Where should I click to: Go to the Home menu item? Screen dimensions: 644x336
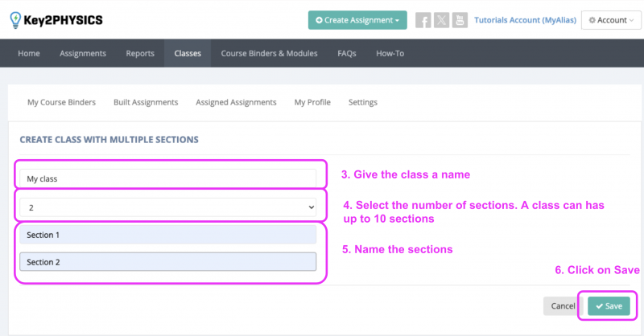[x=29, y=53]
